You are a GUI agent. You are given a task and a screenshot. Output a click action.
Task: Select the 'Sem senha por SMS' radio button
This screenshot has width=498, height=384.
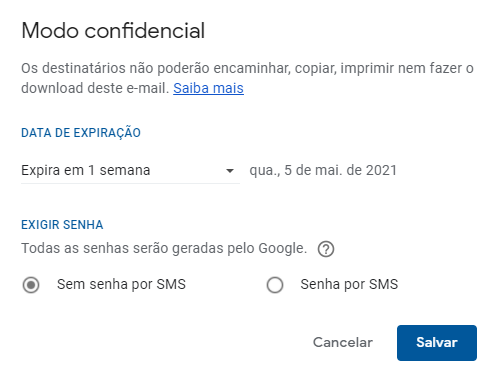[31, 285]
